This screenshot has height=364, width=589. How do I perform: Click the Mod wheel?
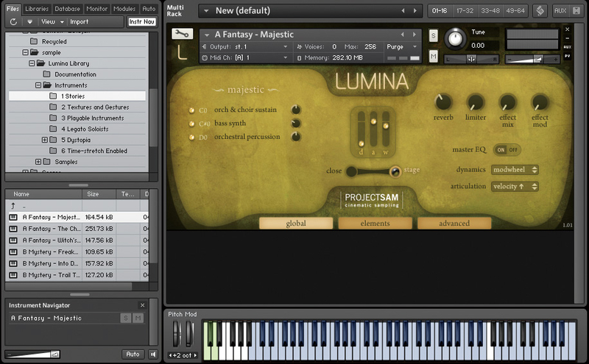(x=190, y=333)
